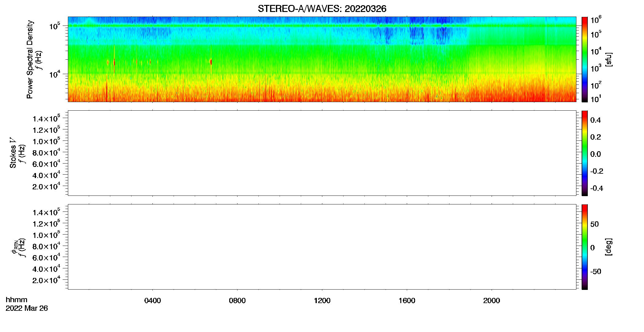Click the 0.2 label on Stokes colorbar
This screenshot has width=644, height=332.
(595, 137)
